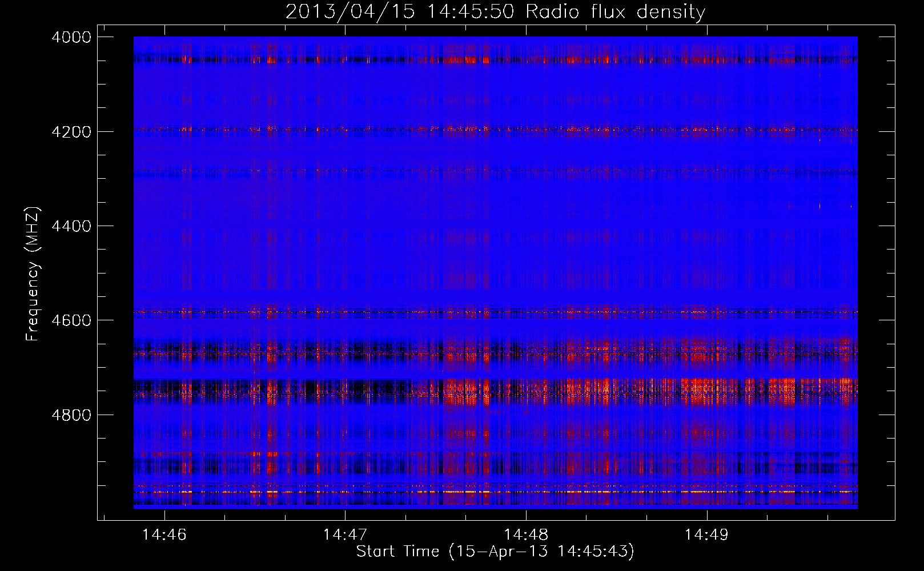Select the 4600 frequency tick label
924x571 pixels.
click(x=71, y=320)
